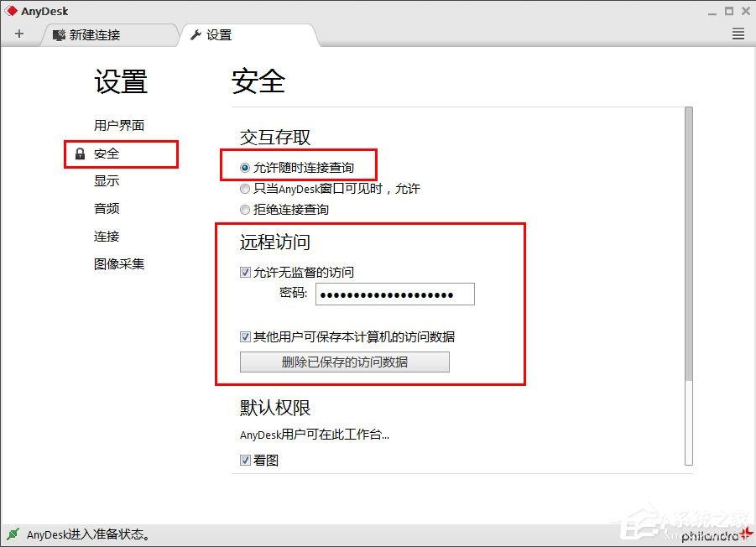Open a new tab with the plus icon
This screenshot has width=756, height=547.
[18, 34]
